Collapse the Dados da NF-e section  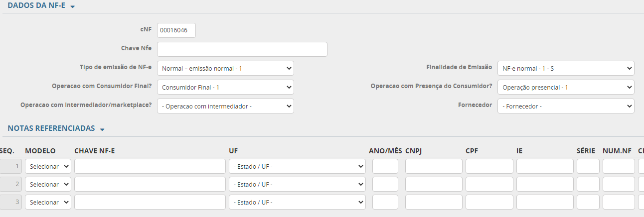(73, 7)
